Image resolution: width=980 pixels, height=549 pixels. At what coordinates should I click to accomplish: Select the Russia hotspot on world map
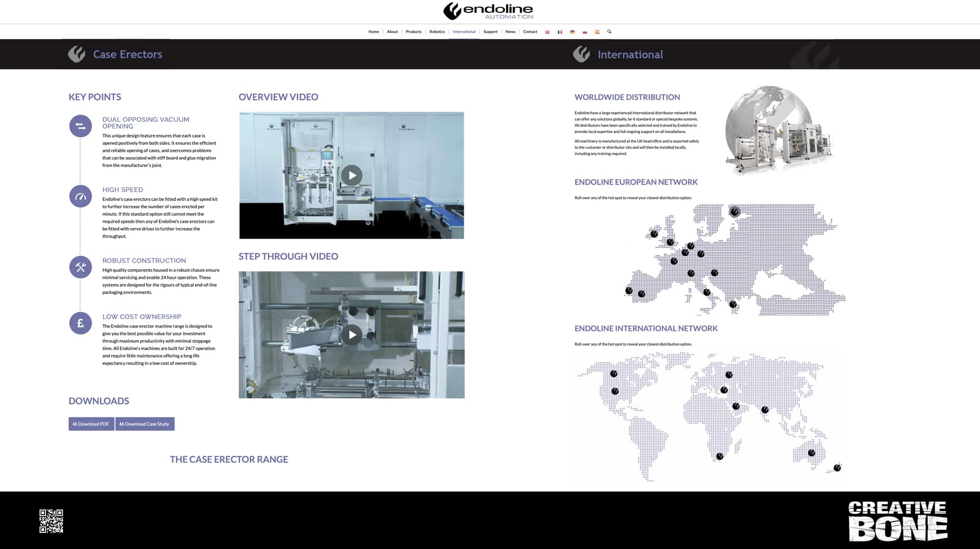pyautogui.click(x=729, y=375)
